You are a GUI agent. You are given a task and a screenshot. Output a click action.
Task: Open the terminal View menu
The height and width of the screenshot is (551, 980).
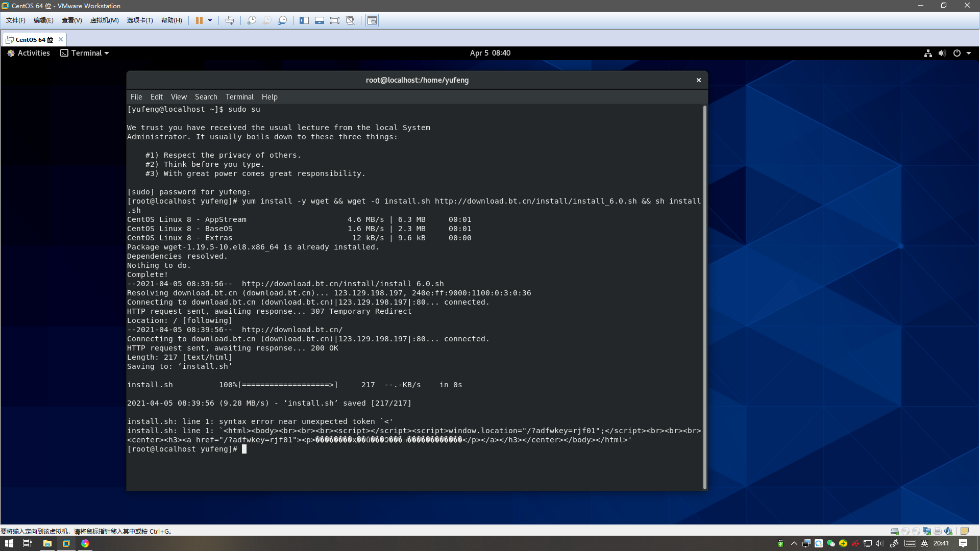[179, 97]
